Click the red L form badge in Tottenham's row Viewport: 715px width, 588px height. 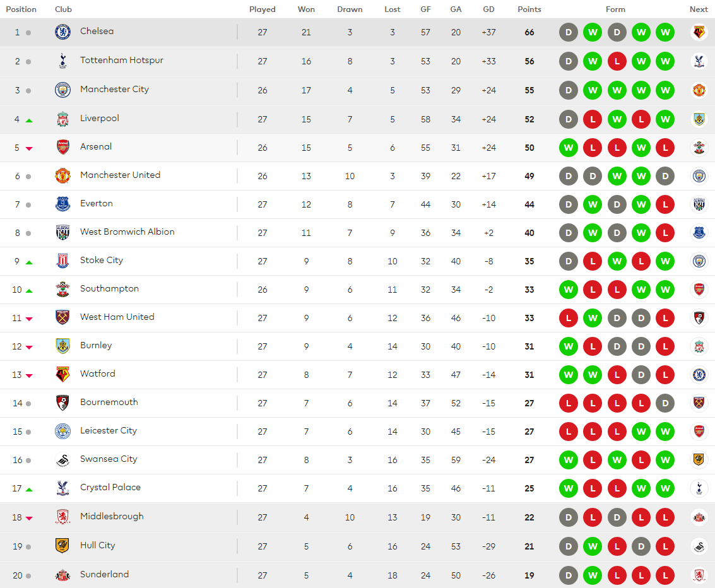click(617, 61)
